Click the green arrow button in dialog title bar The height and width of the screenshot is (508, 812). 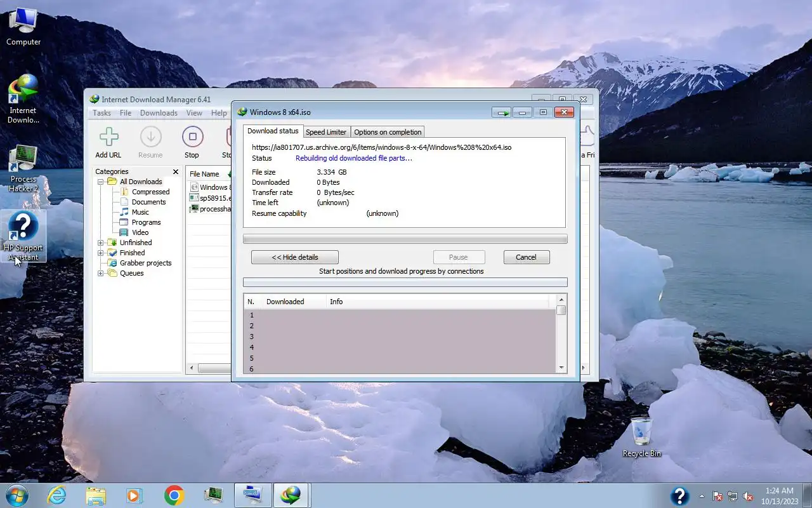pyautogui.click(x=502, y=112)
